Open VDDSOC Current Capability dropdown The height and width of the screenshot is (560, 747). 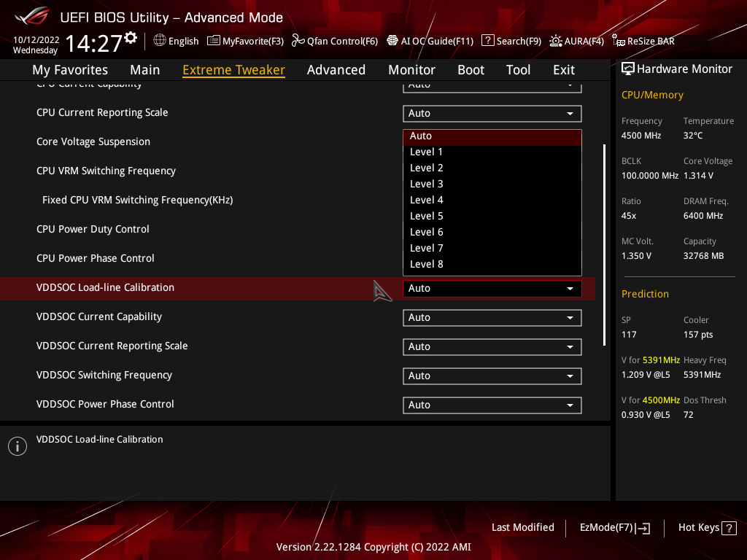point(492,318)
